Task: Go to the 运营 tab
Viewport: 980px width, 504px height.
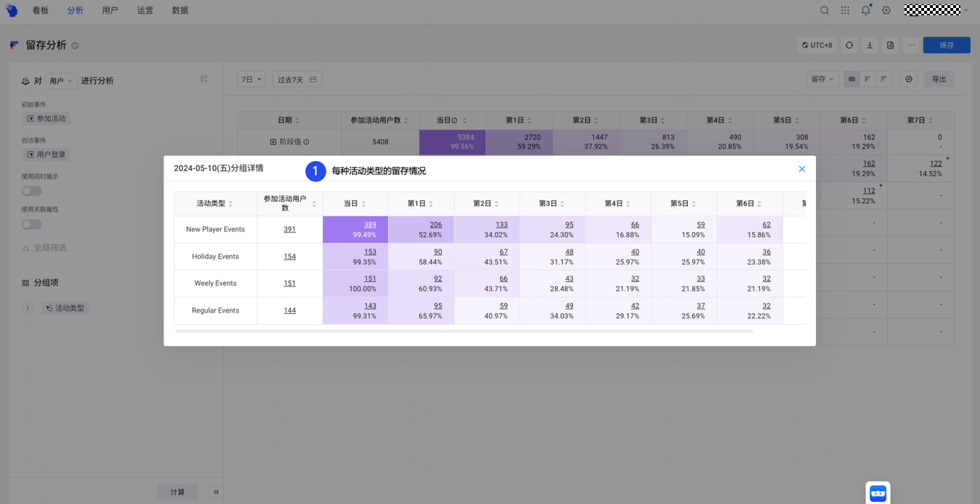Action: (145, 11)
